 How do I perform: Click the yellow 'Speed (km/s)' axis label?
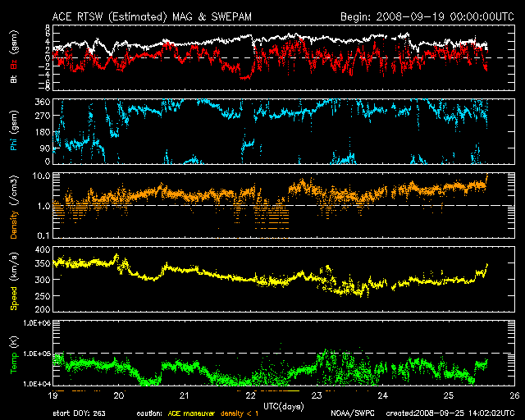pos(14,281)
